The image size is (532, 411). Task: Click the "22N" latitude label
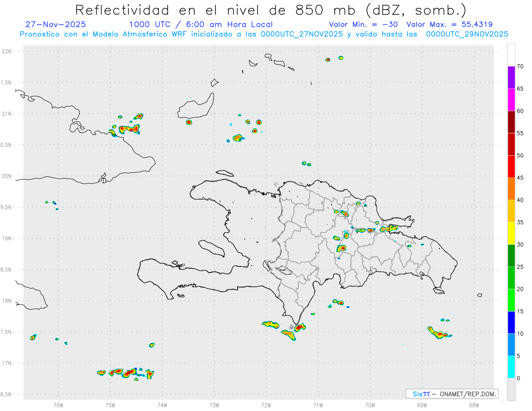coord(8,51)
